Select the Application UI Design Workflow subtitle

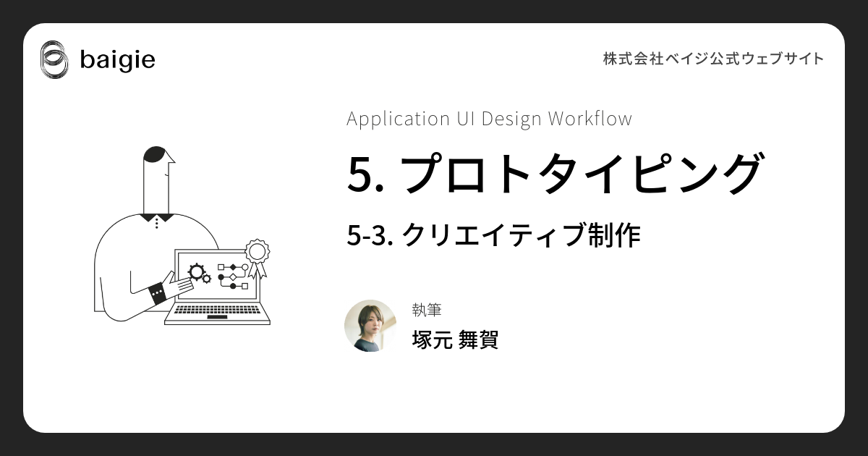click(x=489, y=119)
